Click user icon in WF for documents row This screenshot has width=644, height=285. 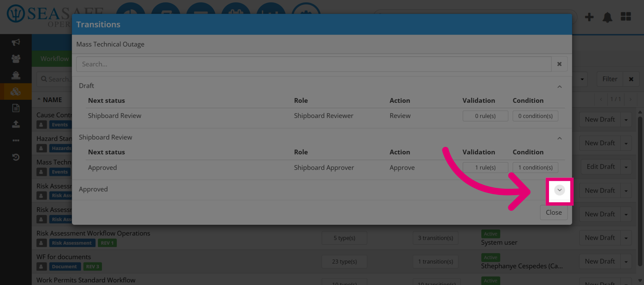tap(41, 267)
